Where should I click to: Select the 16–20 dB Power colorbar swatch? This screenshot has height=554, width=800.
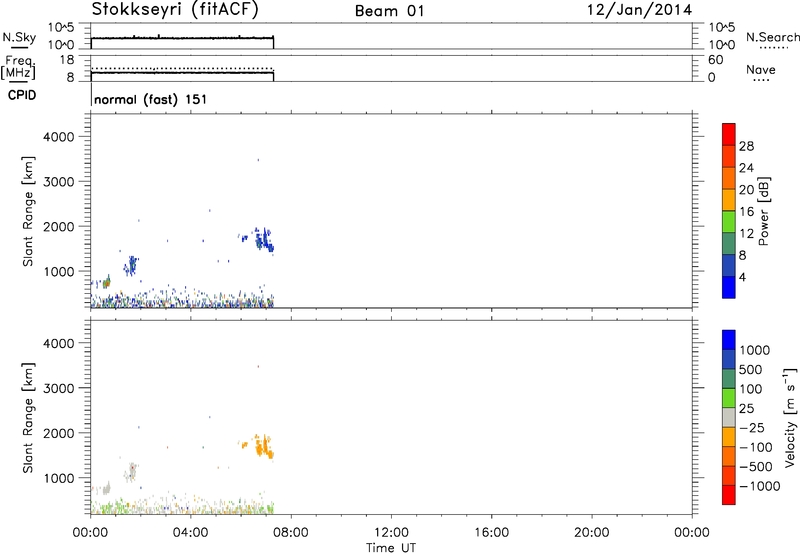(x=729, y=200)
